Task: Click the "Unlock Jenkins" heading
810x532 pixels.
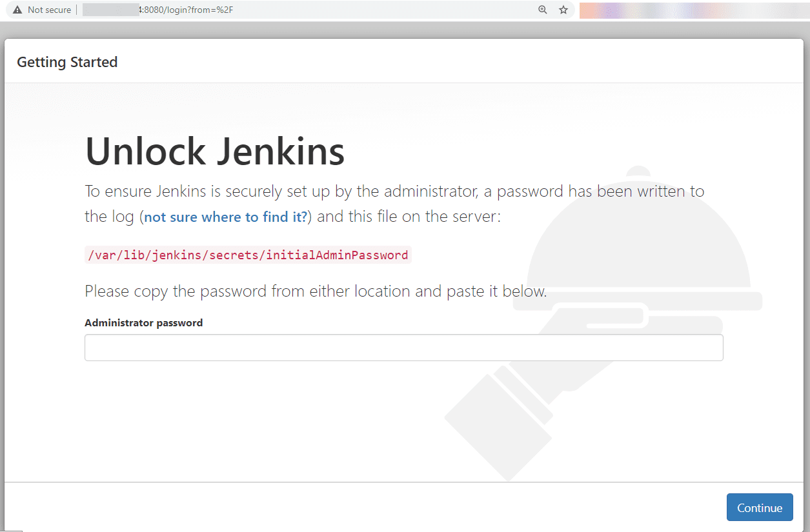Action: coord(214,151)
